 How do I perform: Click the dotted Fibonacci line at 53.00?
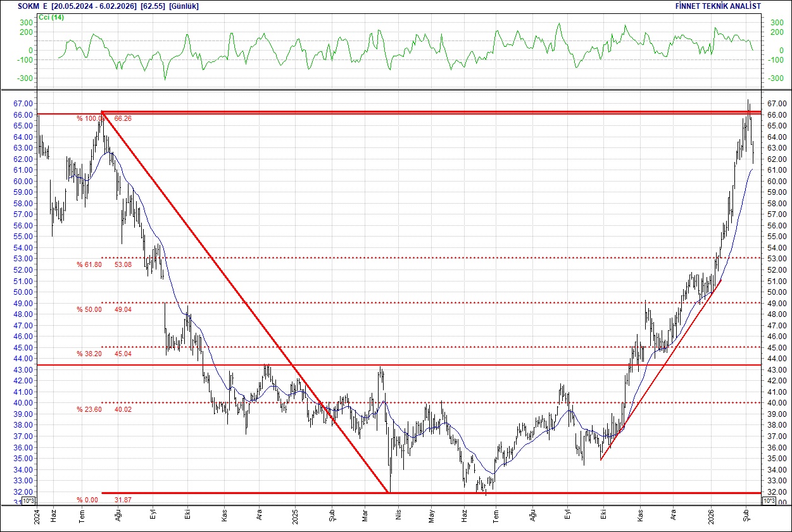click(x=443, y=257)
